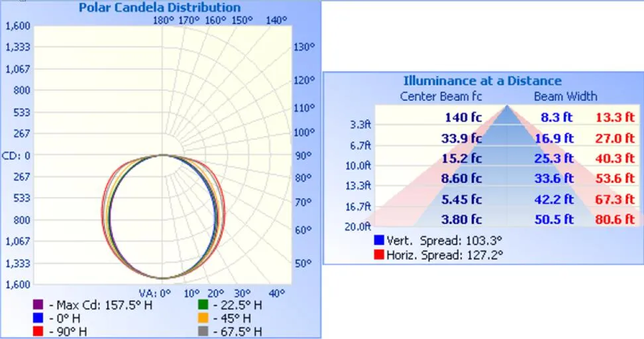
Task: Click the 140° angle label
Action: (276, 20)
